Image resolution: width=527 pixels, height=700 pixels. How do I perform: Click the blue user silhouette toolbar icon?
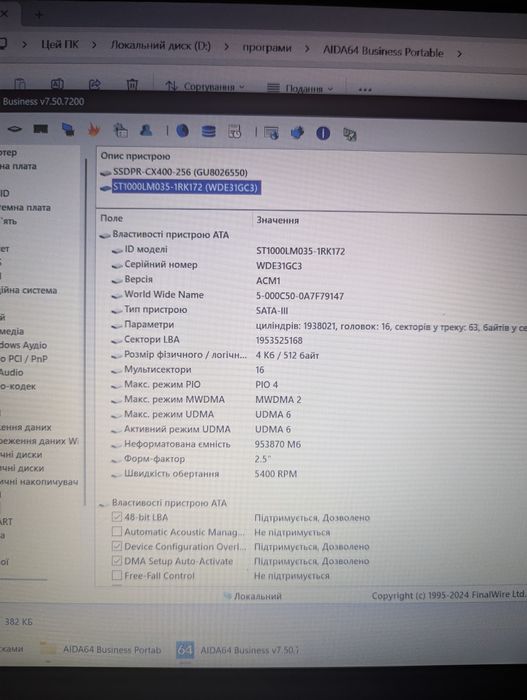tap(146, 130)
